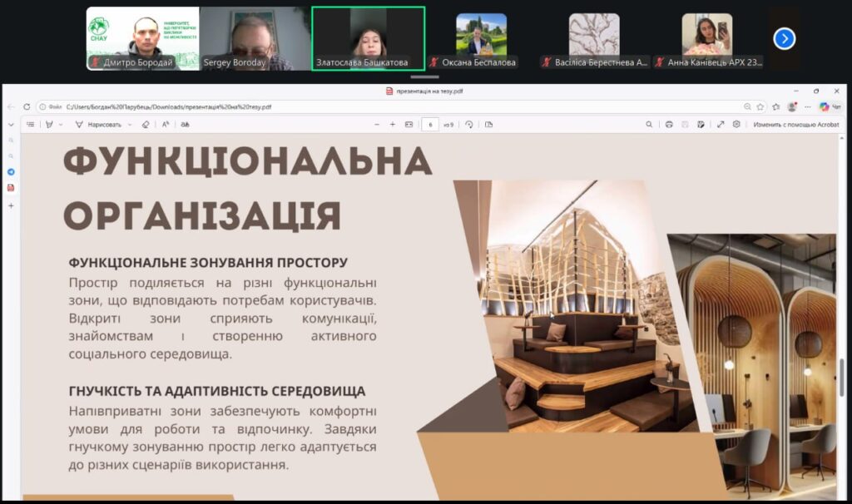
Task: Rotate the PDF page
Action: 469,125
